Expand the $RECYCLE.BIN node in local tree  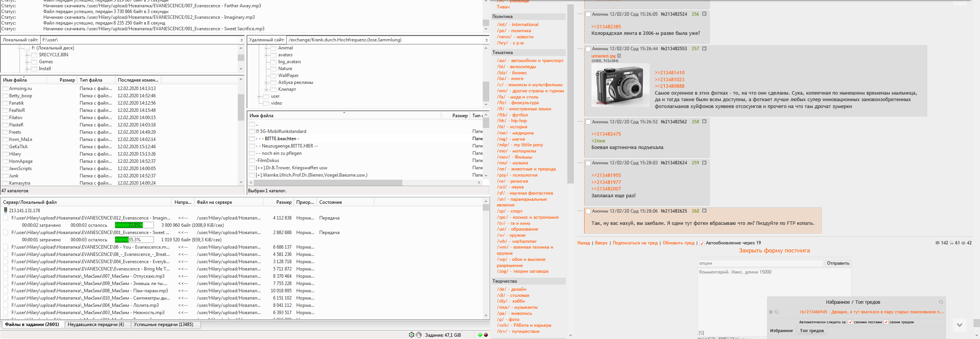(27, 55)
